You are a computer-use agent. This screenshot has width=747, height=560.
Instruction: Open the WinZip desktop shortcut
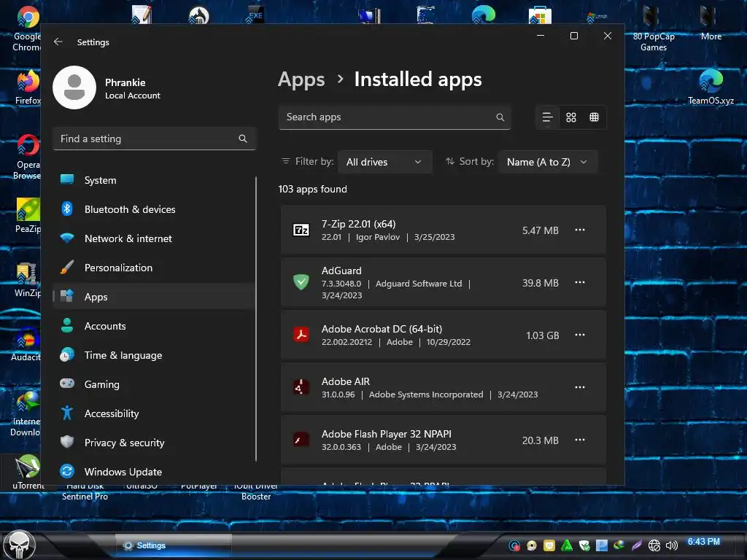point(27,279)
